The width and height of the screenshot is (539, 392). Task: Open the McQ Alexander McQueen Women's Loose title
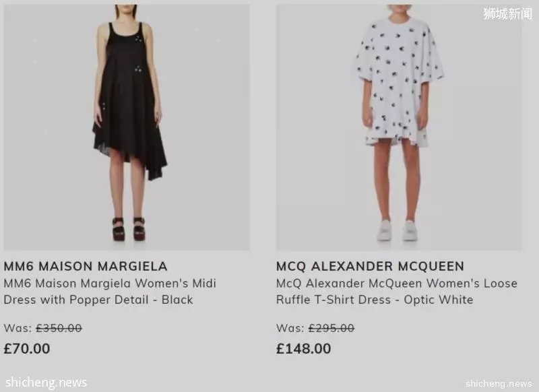coord(397,284)
